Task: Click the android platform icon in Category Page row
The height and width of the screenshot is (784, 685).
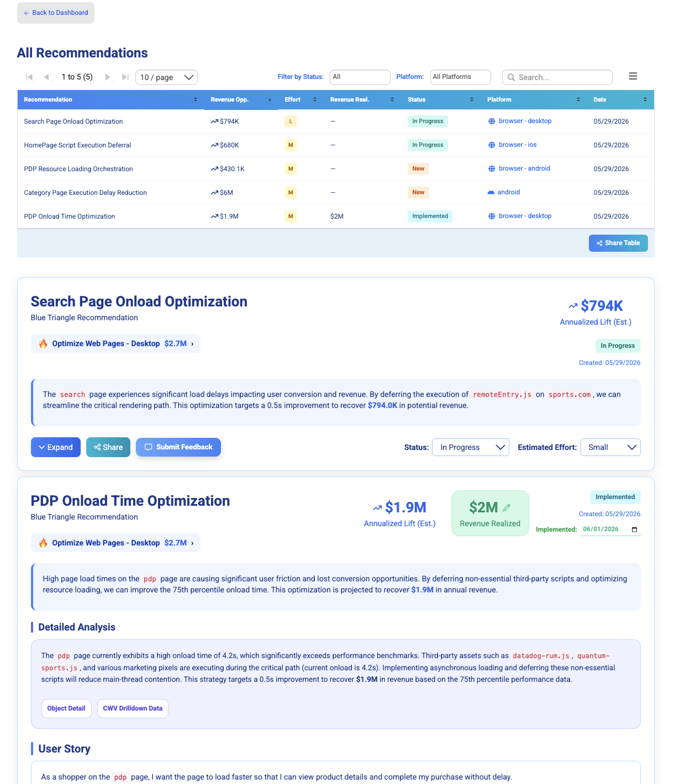Action: (491, 192)
